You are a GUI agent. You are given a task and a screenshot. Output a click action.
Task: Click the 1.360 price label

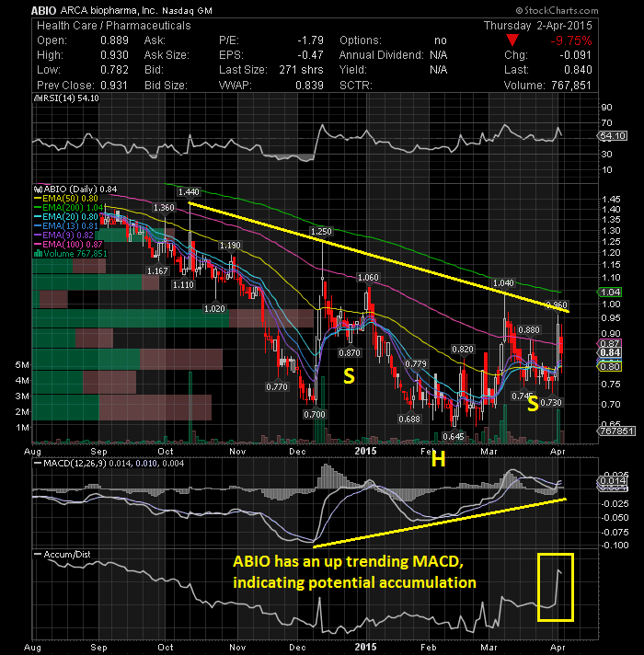point(164,208)
